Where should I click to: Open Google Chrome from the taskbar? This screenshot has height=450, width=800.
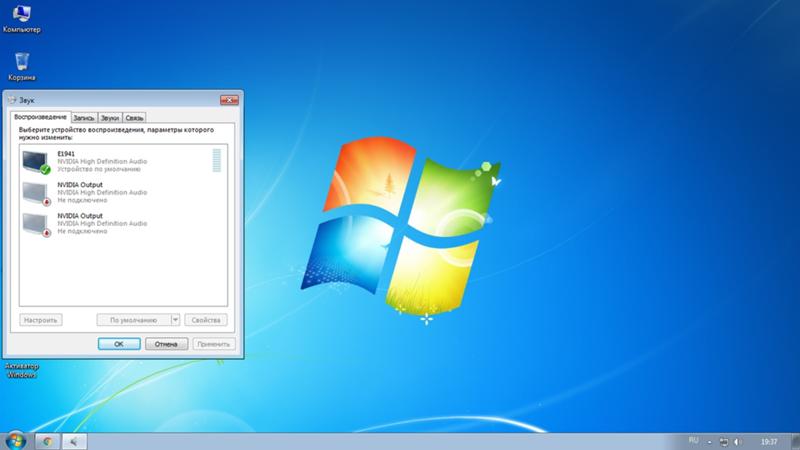coord(47,441)
